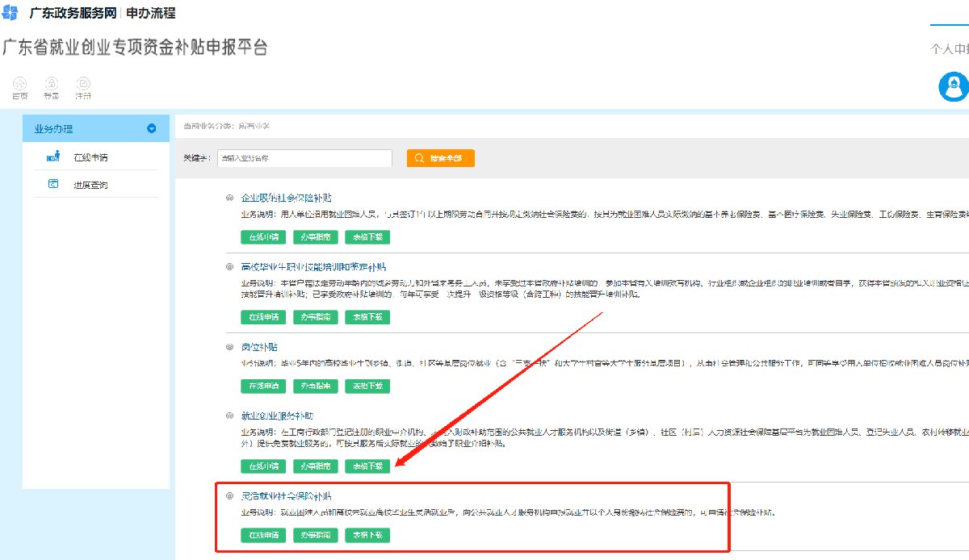Screen dimensions: 969x560
Task: Click 表格下载 under 企业吸纳社会保险补贴
Action: 367,237
